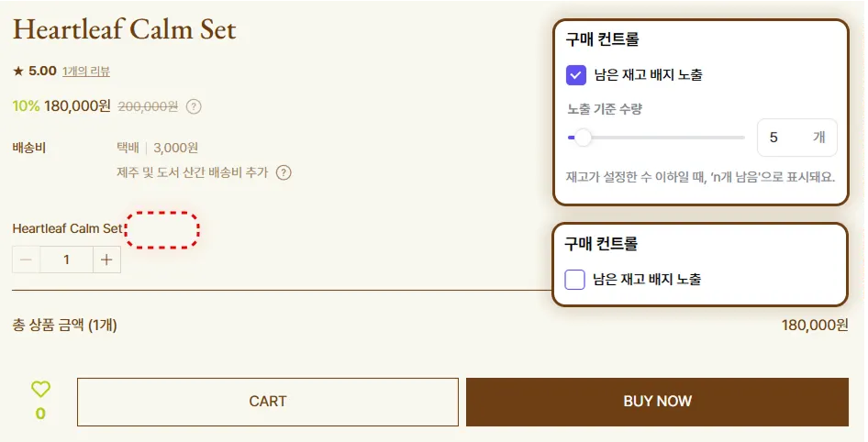
Task: Add the item using the CART button
Action: (x=268, y=402)
